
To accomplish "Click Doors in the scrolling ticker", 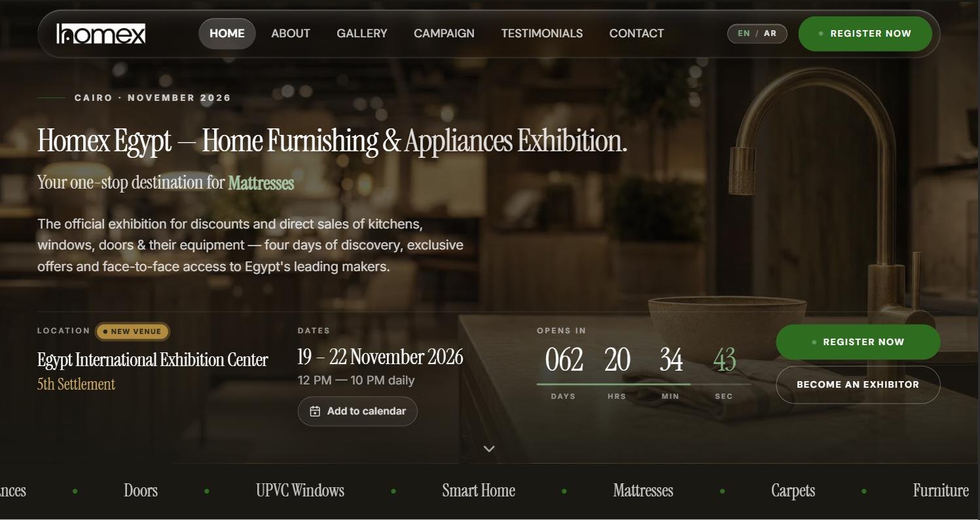I will [x=141, y=491].
